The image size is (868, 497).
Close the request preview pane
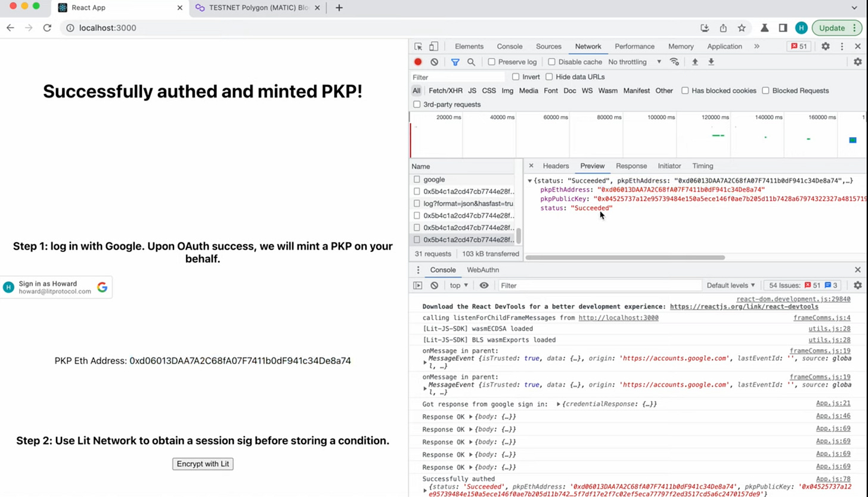pos(531,166)
